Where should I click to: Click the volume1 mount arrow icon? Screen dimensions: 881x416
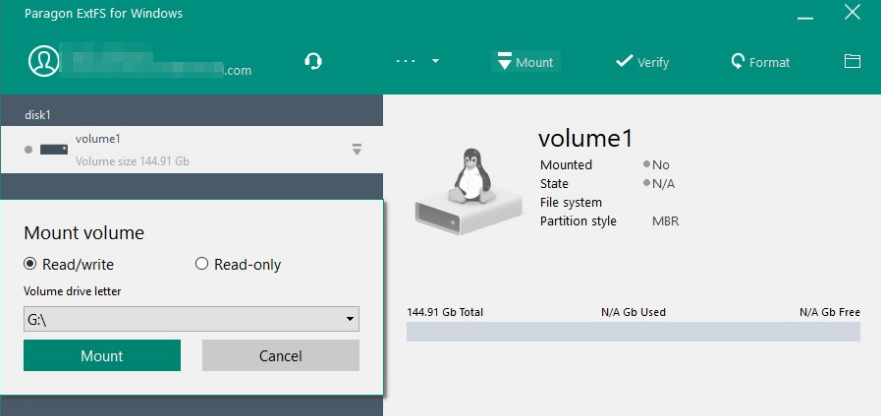click(x=357, y=150)
